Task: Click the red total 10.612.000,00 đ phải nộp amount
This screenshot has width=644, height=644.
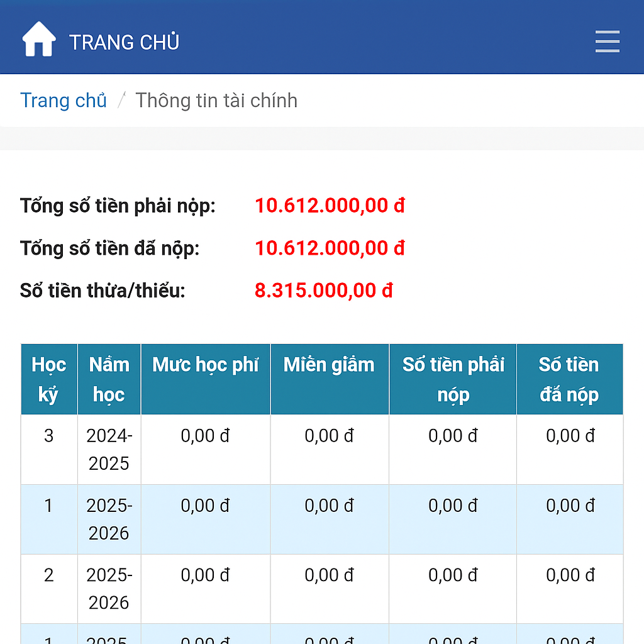Action: pos(330,206)
